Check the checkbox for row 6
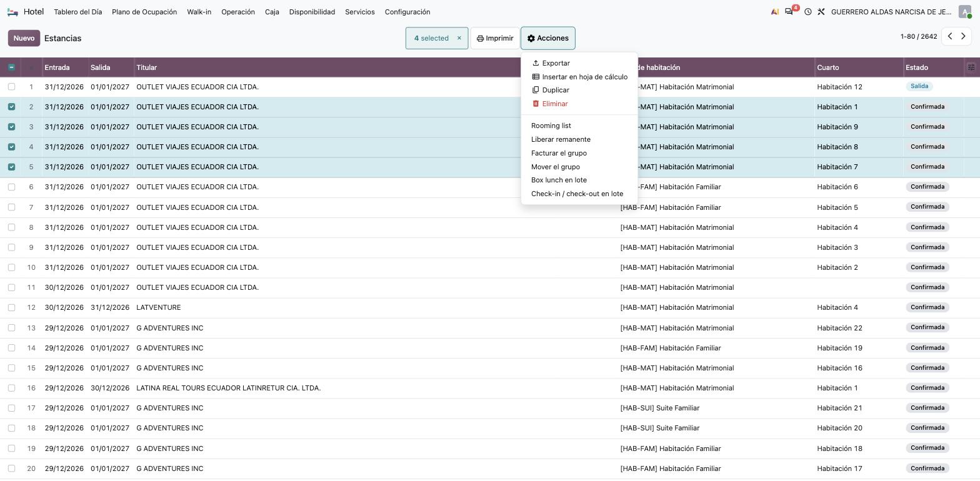This screenshot has width=980, height=481. 11,187
